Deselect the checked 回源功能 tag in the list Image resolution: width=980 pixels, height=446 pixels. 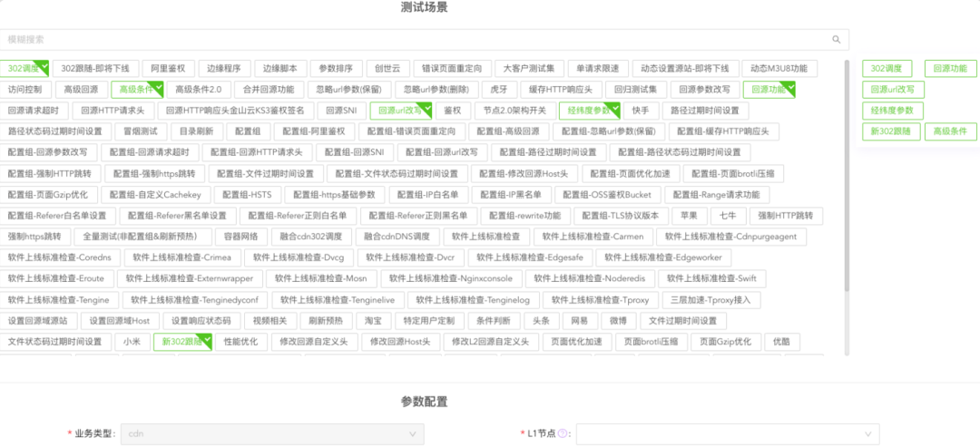click(x=769, y=90)
